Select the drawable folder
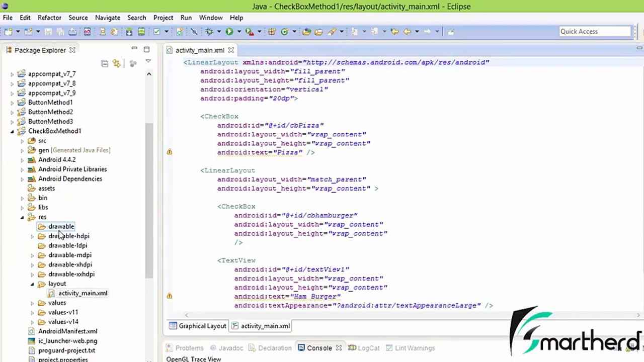644x362 pixels. (x=56, y=227)
